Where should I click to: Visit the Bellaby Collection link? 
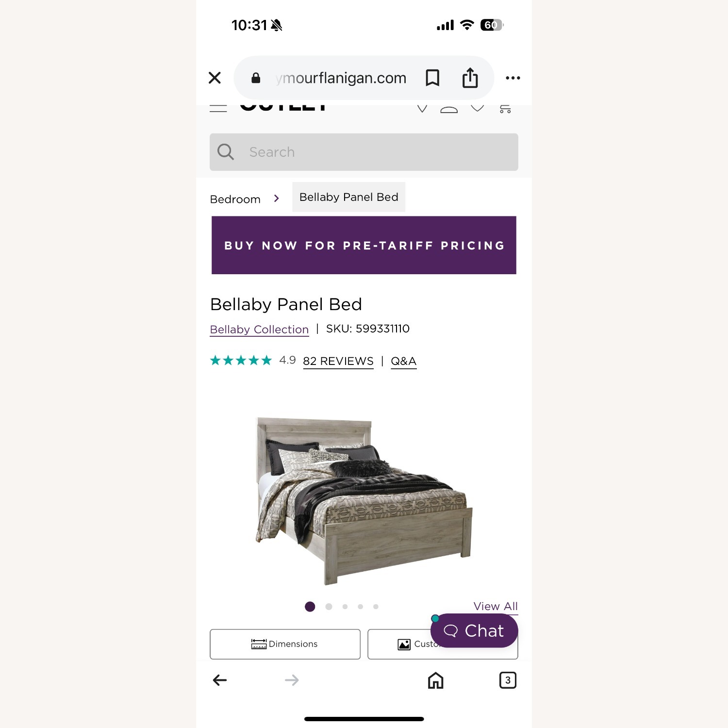259,329
